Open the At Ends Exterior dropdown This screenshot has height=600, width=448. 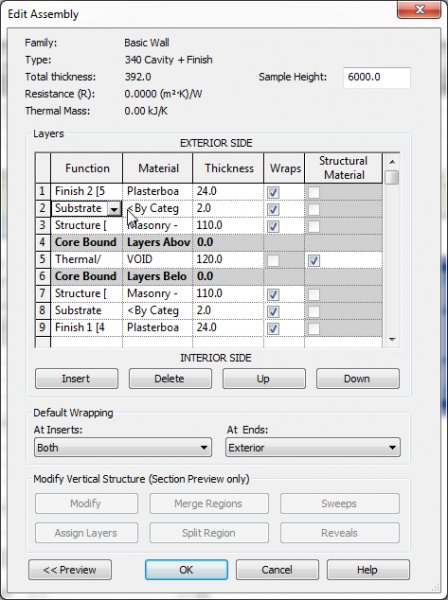313,447
